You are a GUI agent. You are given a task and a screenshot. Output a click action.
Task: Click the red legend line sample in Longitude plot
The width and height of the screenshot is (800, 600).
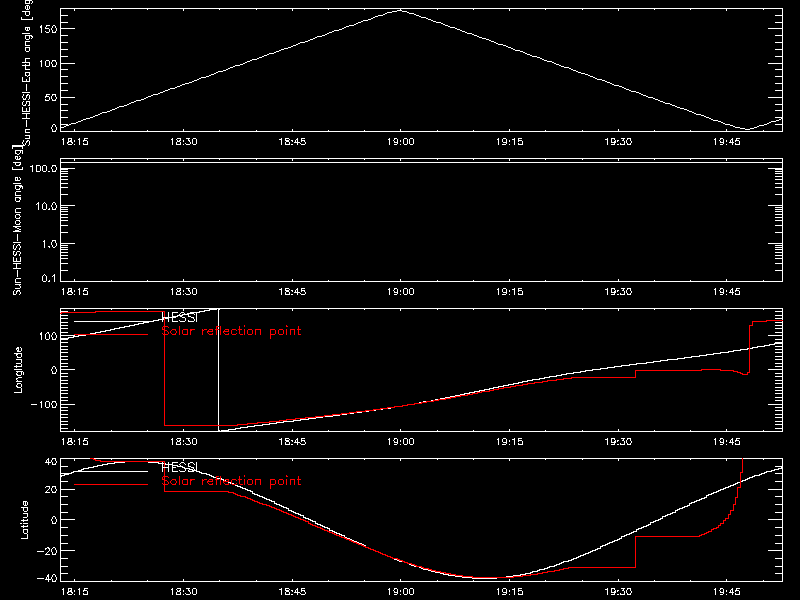coord(111,335)
